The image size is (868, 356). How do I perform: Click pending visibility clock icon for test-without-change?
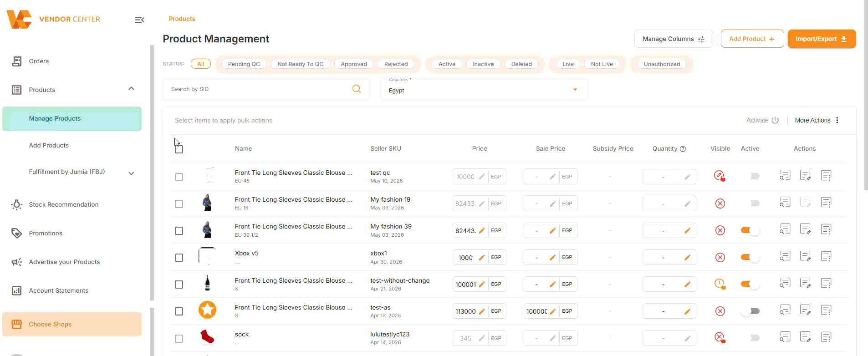click(720, 284)
